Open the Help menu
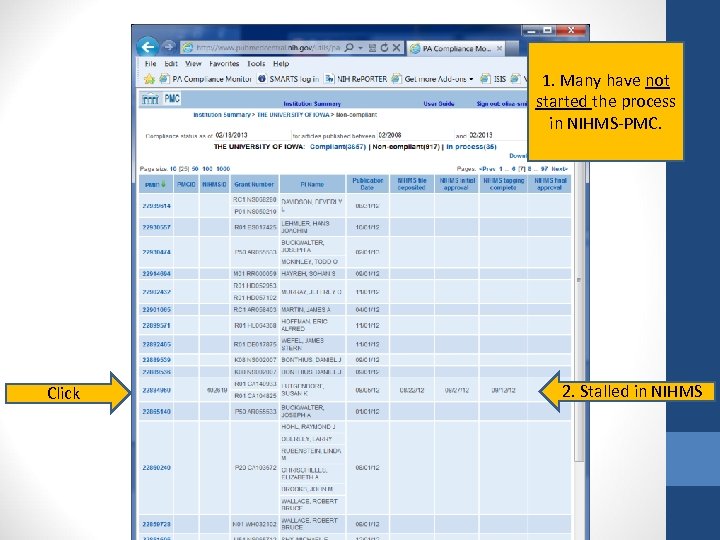 coord(281,64)
